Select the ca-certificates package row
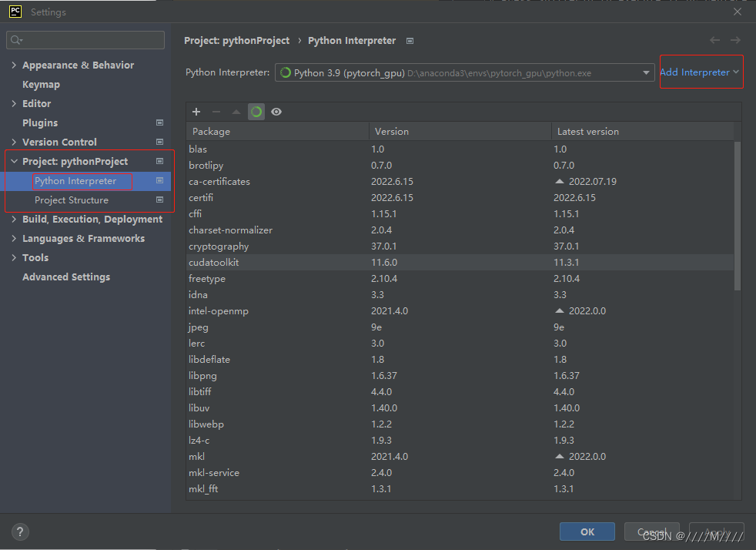 pyautogui.click(x=460, y=181)
